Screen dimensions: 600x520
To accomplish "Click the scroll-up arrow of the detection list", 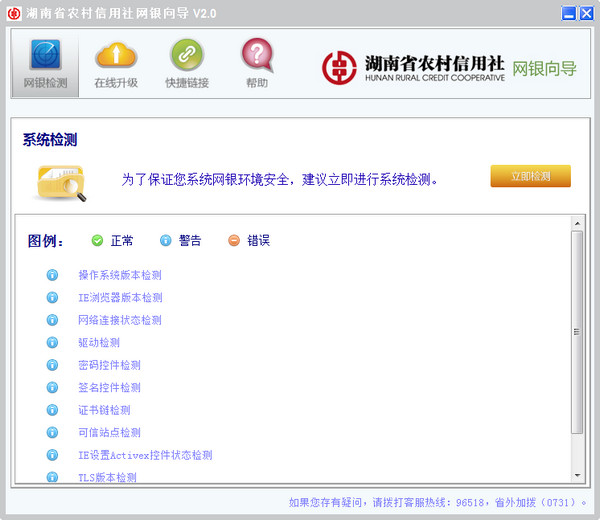I will pos(576,222).
